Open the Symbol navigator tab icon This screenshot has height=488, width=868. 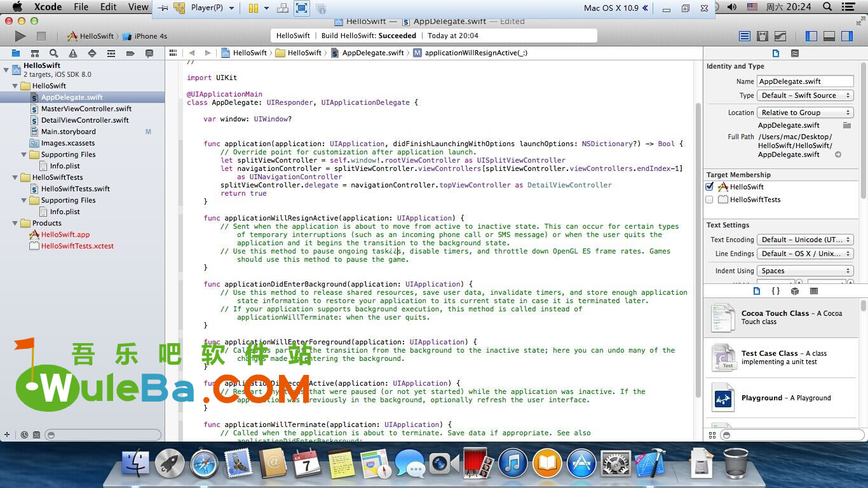[x=35, y=53]
